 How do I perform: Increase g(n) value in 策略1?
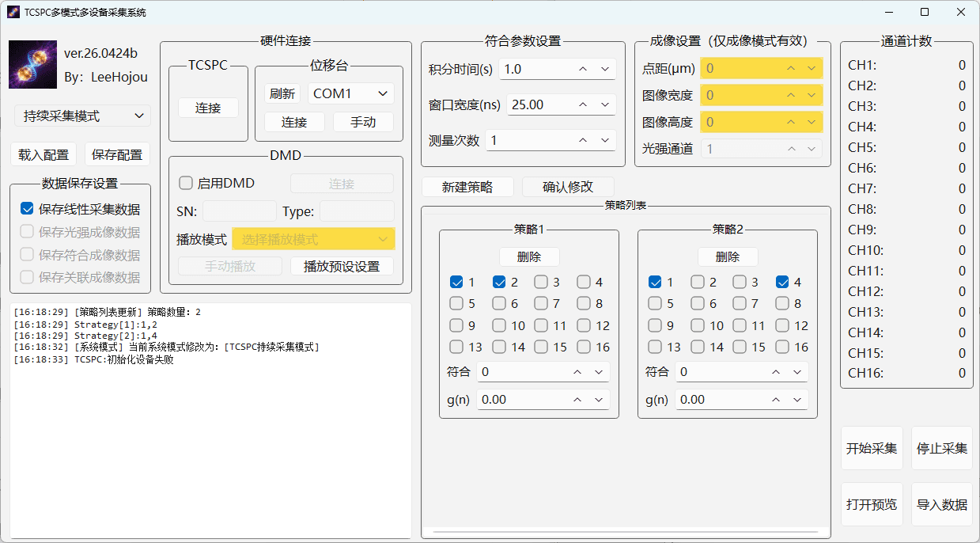pos(577,400)
